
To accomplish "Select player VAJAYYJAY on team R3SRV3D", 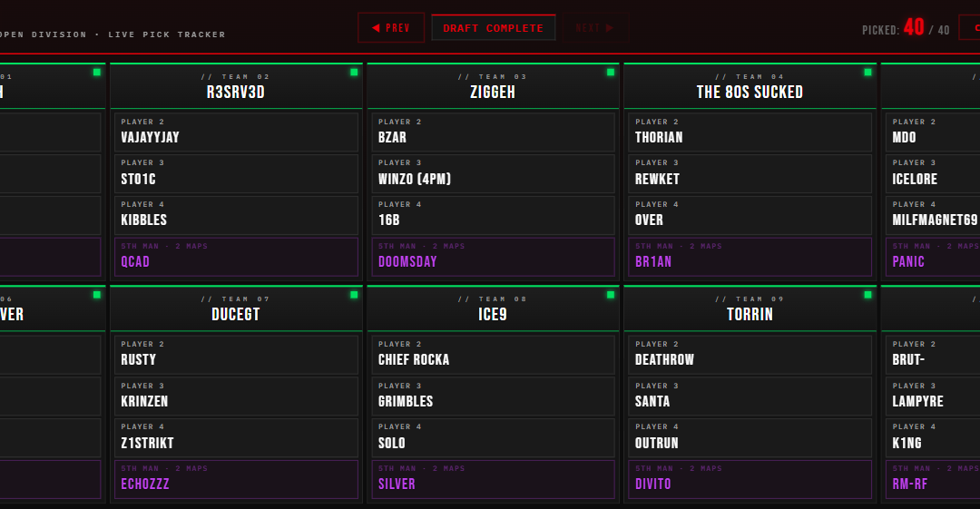I will pyautogui.click(x=236, y=132).
